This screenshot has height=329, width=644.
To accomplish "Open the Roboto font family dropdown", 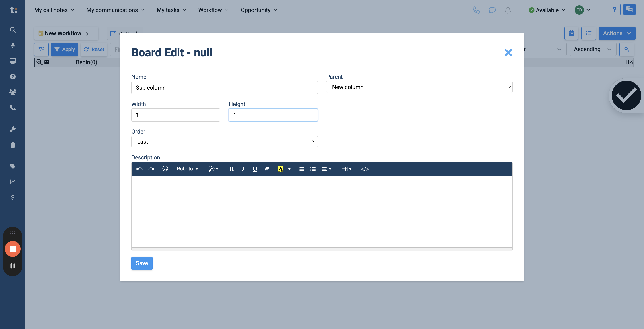I will click(187, 169).
